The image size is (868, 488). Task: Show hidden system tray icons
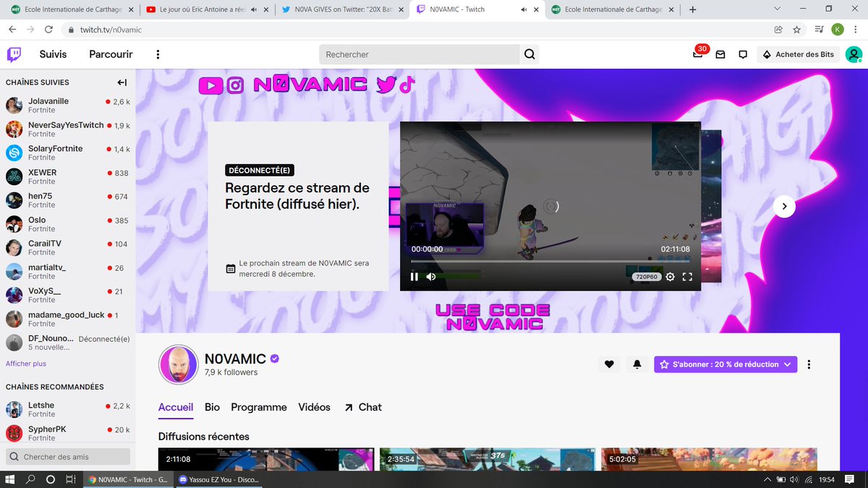pos(767,479)
